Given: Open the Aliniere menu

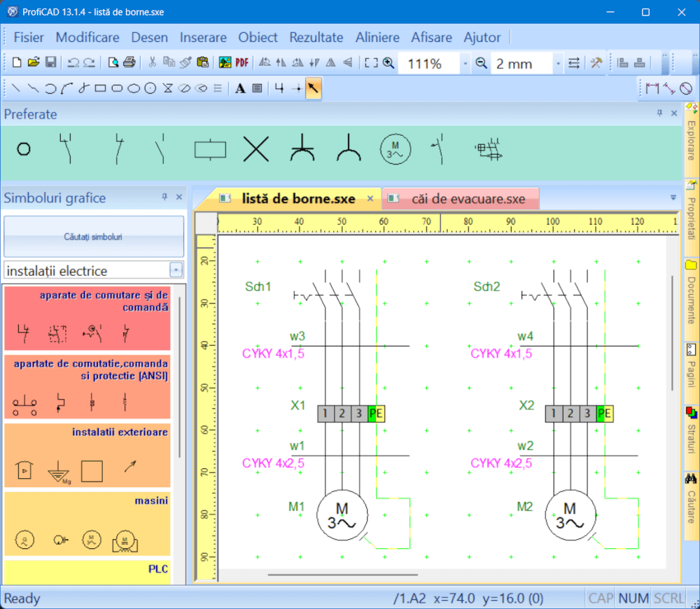Looking at the screenshot, I should point(377,38).
